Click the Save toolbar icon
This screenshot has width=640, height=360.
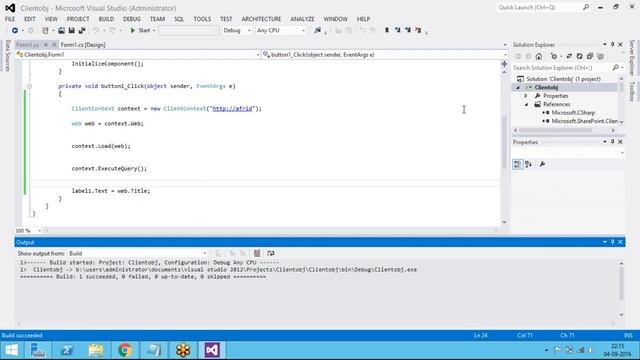click(71, 31)
